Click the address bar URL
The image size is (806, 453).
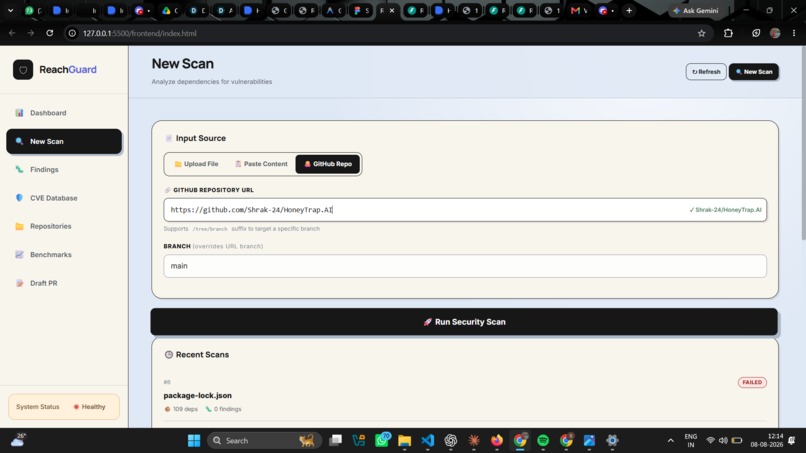click(x=140, y=33)
